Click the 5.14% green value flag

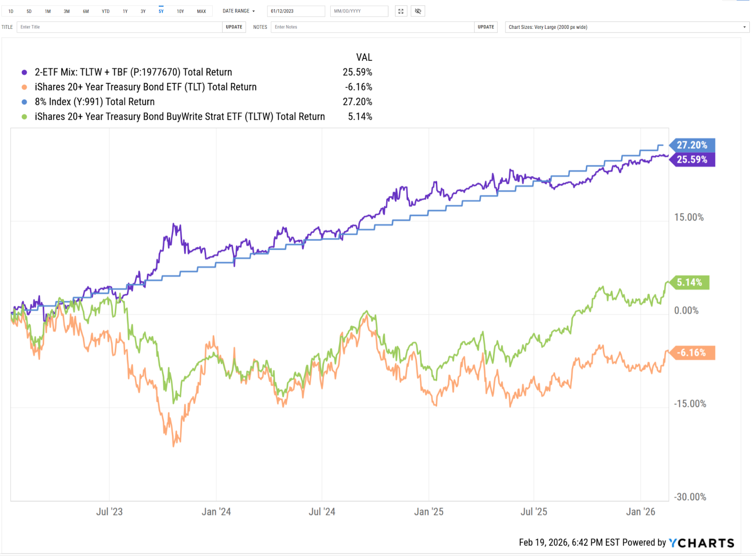pyautogui.click(x=689, y=283)
